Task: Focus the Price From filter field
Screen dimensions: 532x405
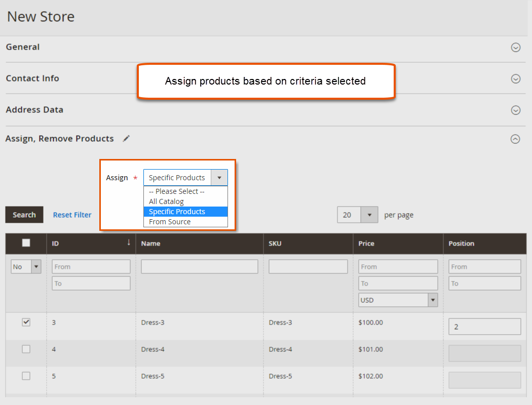Action: [398, 267]
